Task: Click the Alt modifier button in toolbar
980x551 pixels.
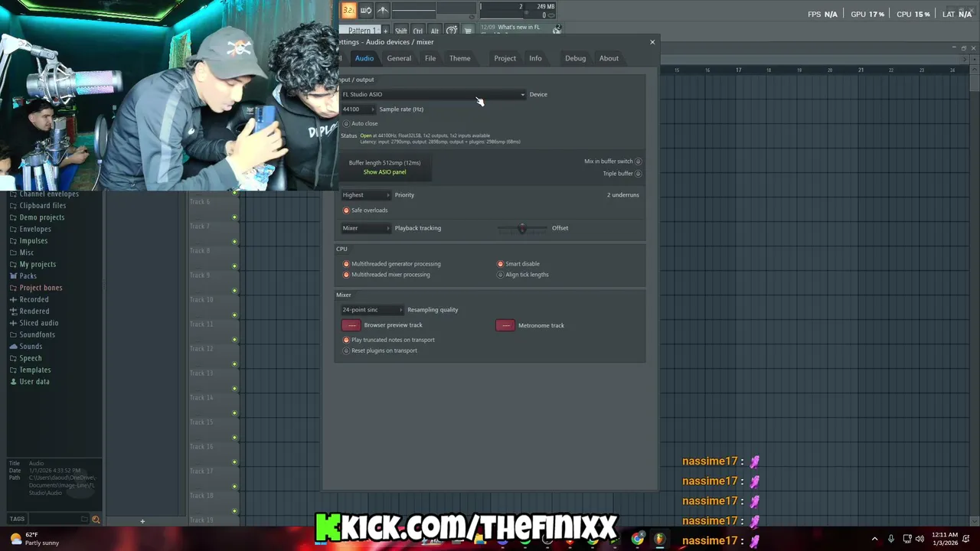Action: click(434, 31)
